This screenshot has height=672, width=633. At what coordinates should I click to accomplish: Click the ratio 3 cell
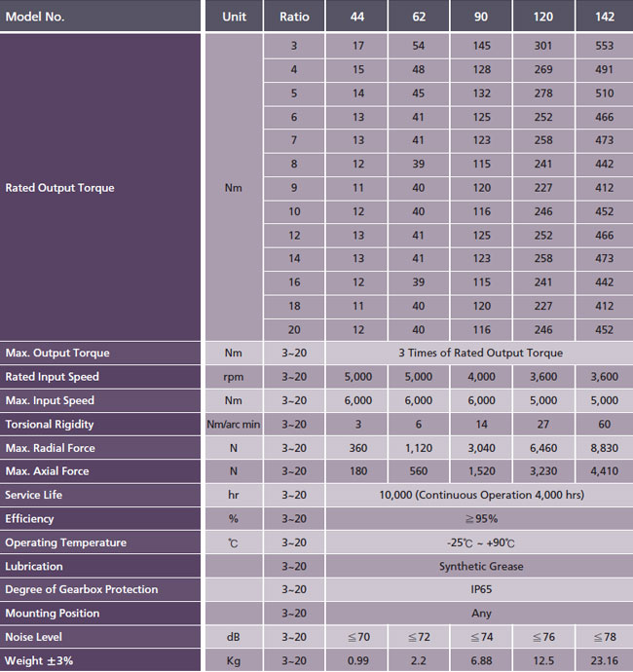coord(294,46)
